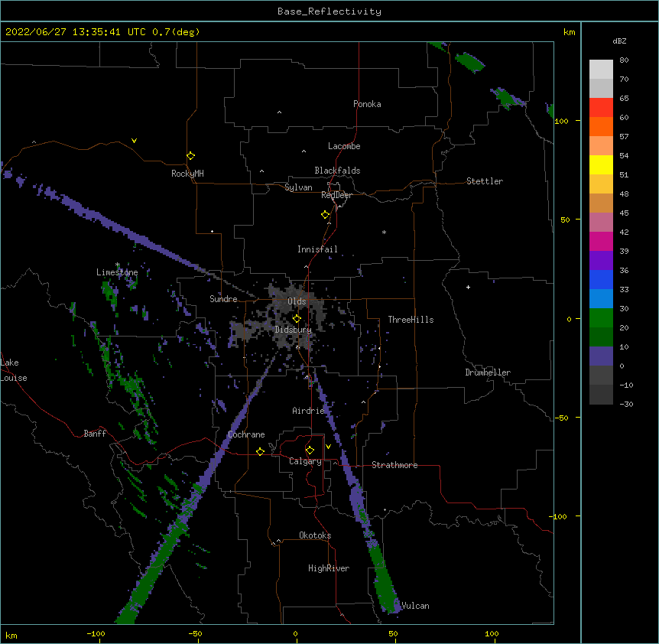Click the Vulcan label
Screen dimensions: 659x644
415,606
